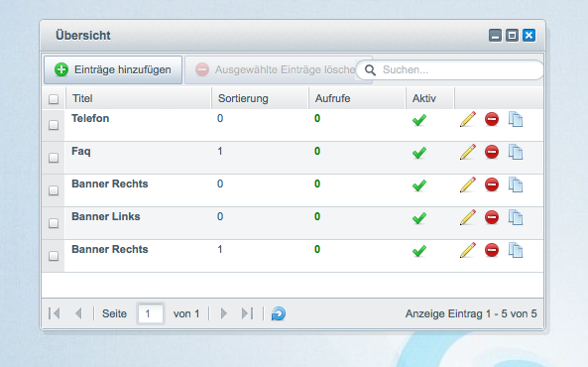
Task: Sort by the Aufrufe column header
Action: click(x=357, y=98)
